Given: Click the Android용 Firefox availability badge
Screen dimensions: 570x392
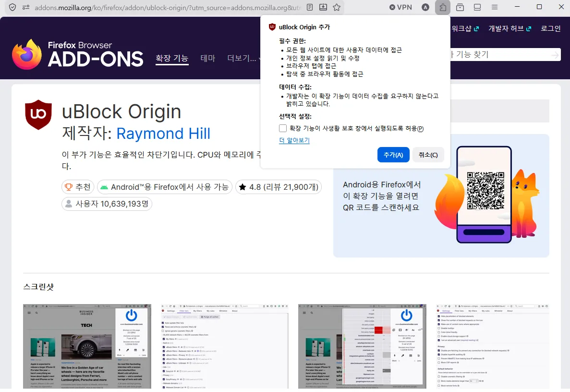Looking at the screenshot, I should [x=165, y=187].
